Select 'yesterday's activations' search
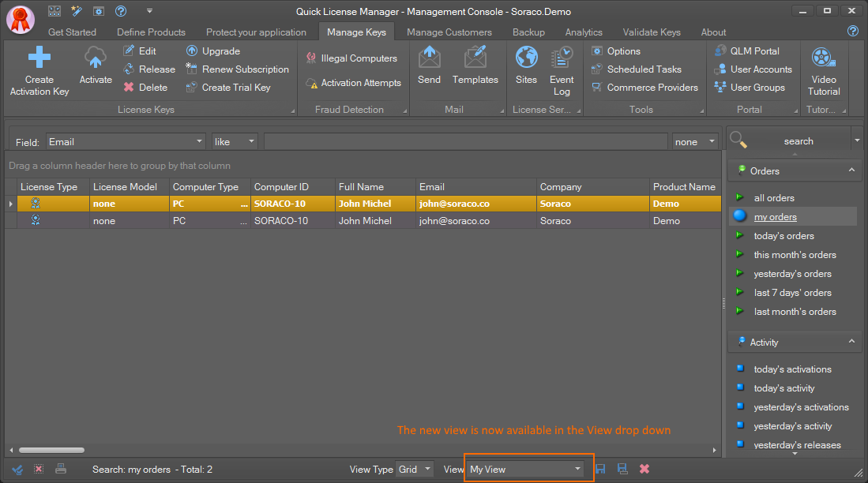Viewport: 868px width, 483px height. coord(801,407)
